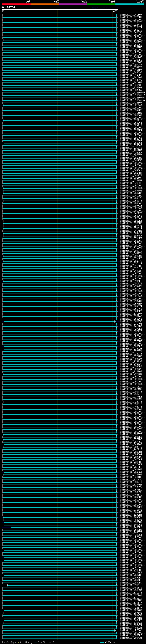The image size is (146, 644).
Task: Click the purple ~60% identity legend bar
Action: [x=73, y=4]
